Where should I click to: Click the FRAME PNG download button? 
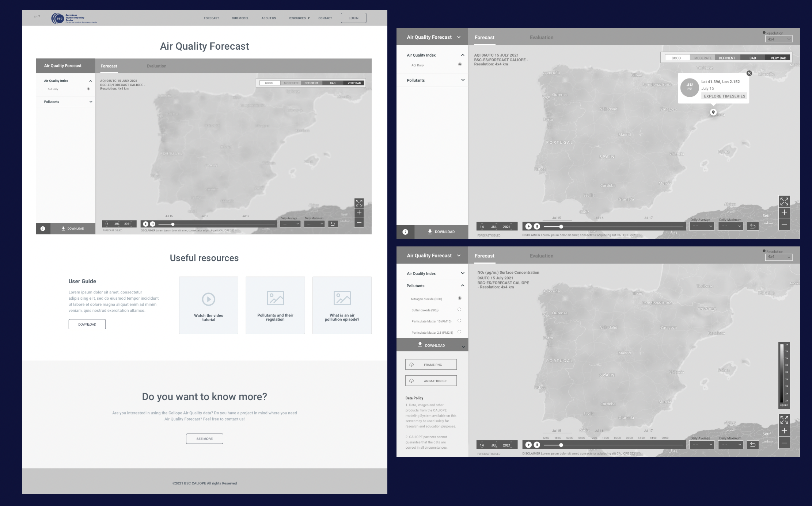[431, 364]
